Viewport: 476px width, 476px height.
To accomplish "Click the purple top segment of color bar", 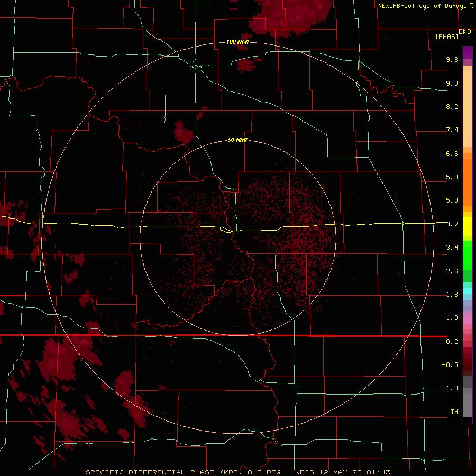I will coord(467,53).
